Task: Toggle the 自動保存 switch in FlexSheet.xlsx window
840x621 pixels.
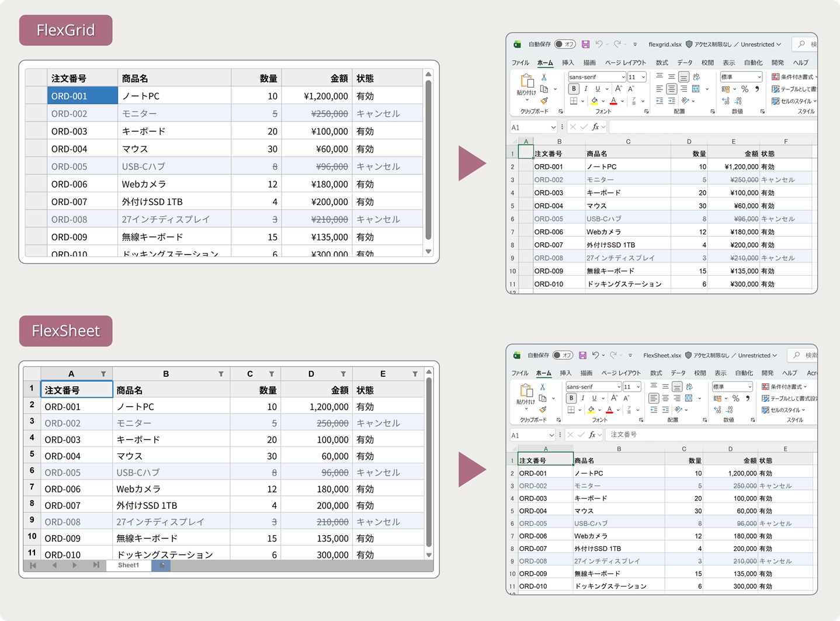Action: click(563, 355)
